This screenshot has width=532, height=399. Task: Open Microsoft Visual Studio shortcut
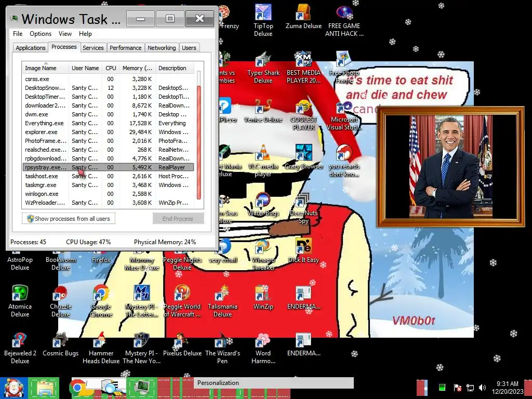[344, 115]
